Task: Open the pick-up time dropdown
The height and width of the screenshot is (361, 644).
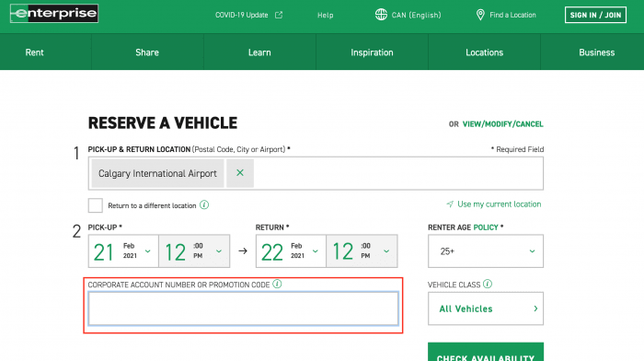Action: pyautogui.click(x=194, y=251)
